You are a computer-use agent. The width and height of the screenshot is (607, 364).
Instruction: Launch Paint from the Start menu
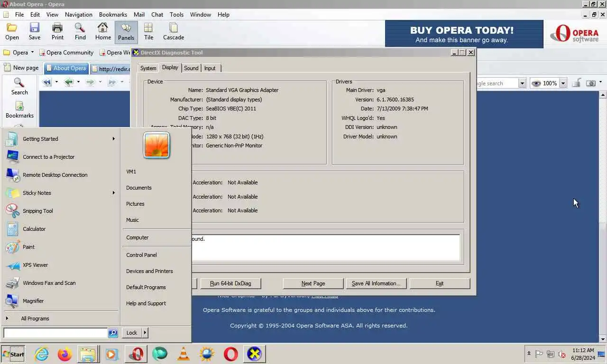(x=61, y=247)
